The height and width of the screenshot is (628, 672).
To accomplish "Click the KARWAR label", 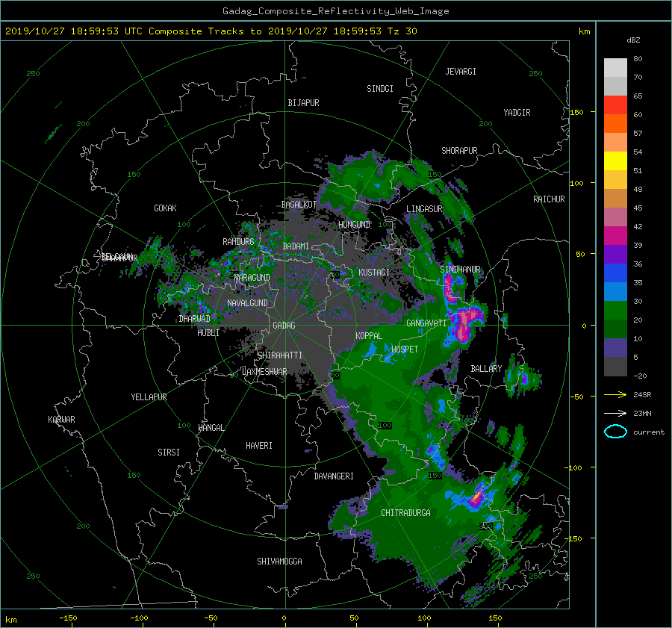I will click(x=61, y=420).
